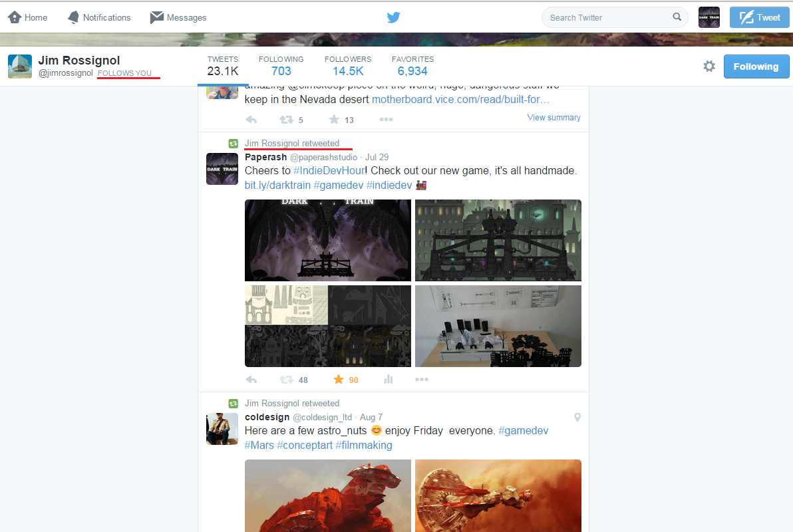Viewport: 793px width, 532px height.
Task: Click the location pin on coldesign tweet
Action: [x=577, y=417]
